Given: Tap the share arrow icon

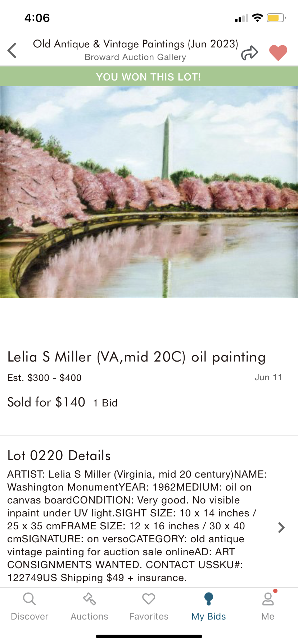Looking at the screenshot, I should (x=250, y=52).
